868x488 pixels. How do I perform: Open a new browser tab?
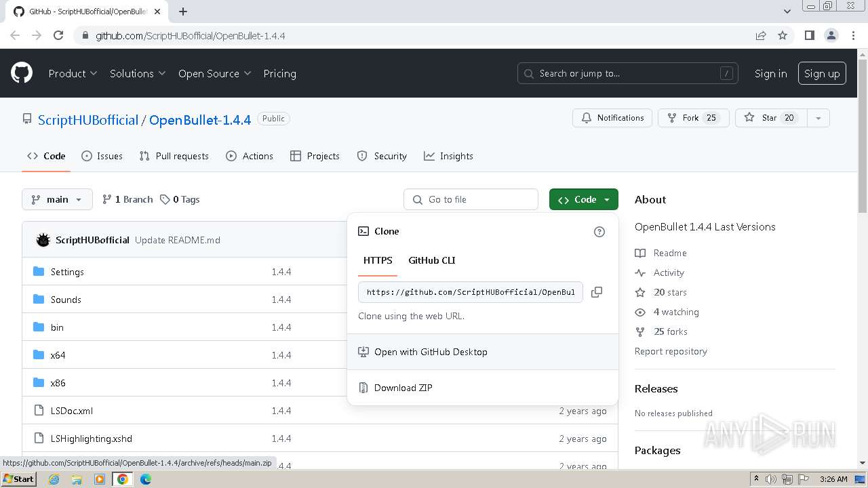183,12
